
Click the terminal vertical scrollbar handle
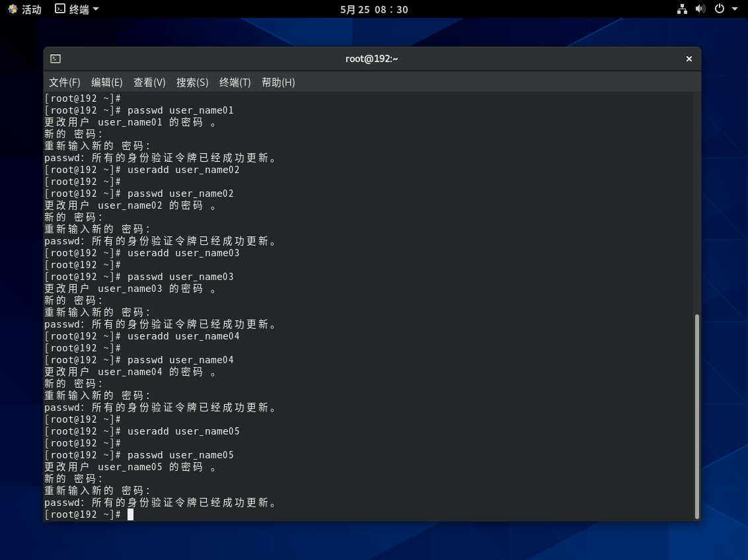(696, 416)
